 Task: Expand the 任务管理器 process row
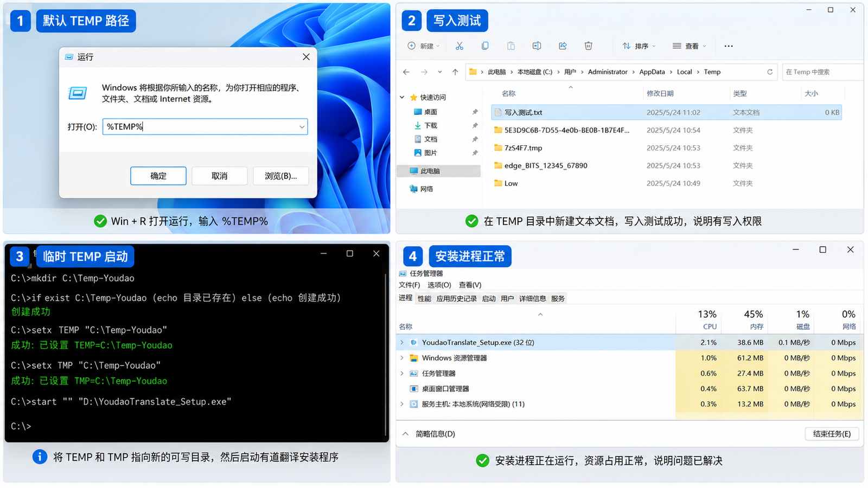coord(402,374)
